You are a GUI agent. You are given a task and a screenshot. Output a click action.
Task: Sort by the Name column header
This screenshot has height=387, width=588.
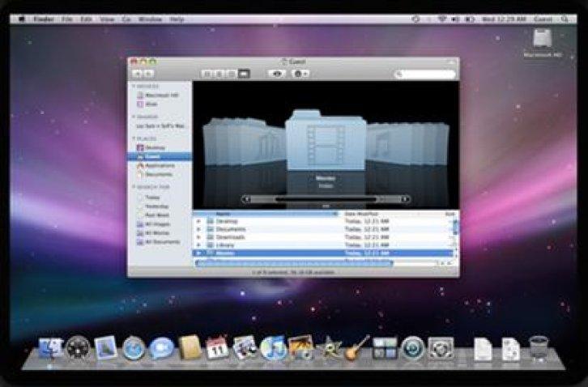266,214
